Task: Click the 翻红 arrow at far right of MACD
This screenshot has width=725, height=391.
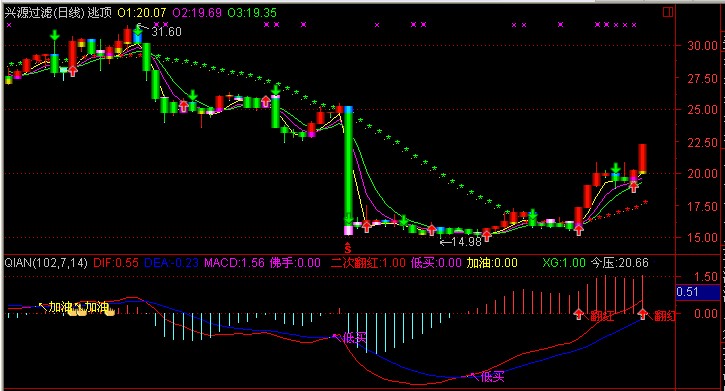Action: [643, 314]
